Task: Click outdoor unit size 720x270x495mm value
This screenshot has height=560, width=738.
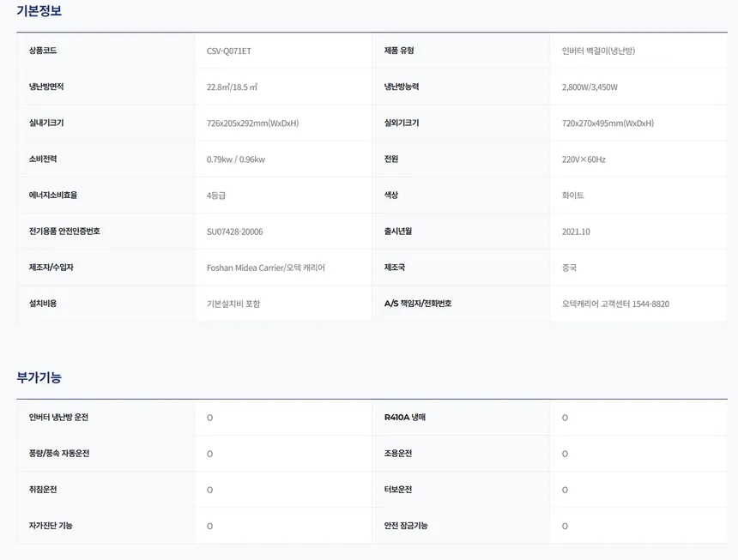Action: (x=608, y=123)
